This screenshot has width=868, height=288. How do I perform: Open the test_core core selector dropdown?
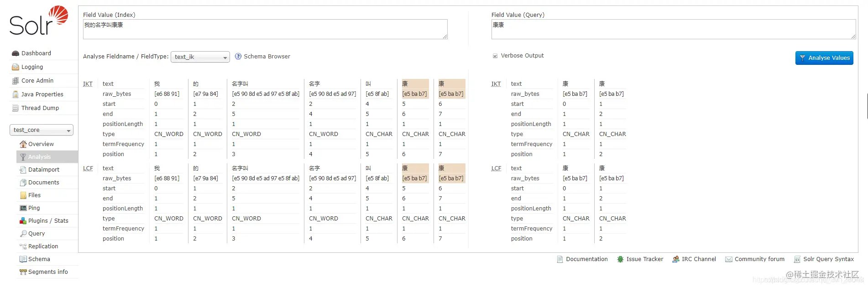(42, 130)
